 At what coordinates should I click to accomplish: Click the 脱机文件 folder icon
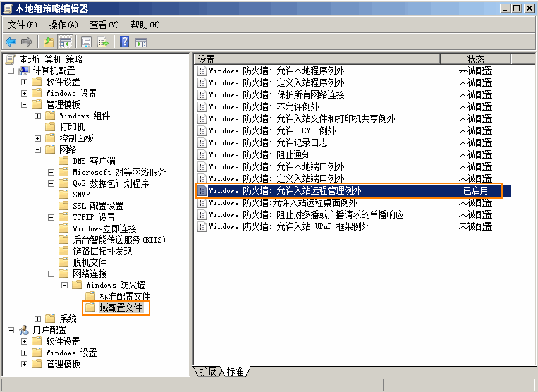point(63,262)
